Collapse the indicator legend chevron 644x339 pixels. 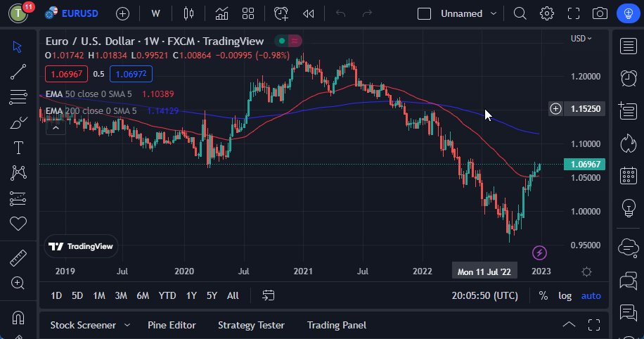(56, 127)
